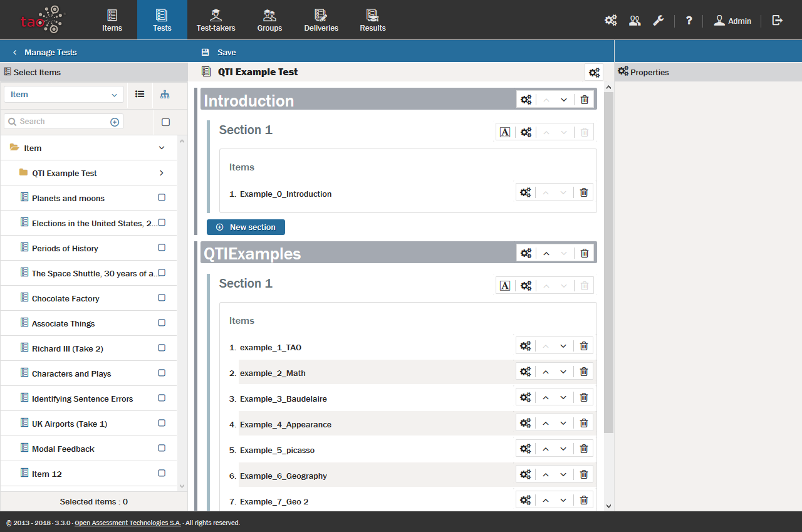Add a New section
The height and width of the screenshot is (532, 802).
click(246, 227)
